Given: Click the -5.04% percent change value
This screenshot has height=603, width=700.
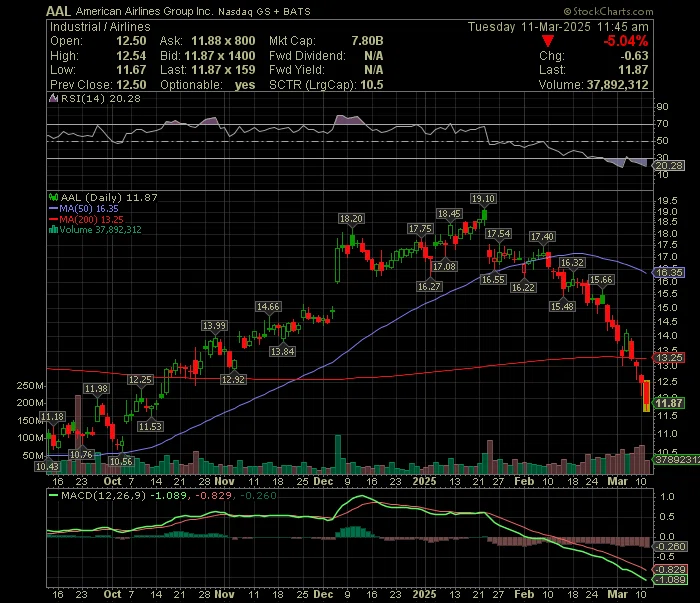Looking at the screenshot, I should coord(625,41).
